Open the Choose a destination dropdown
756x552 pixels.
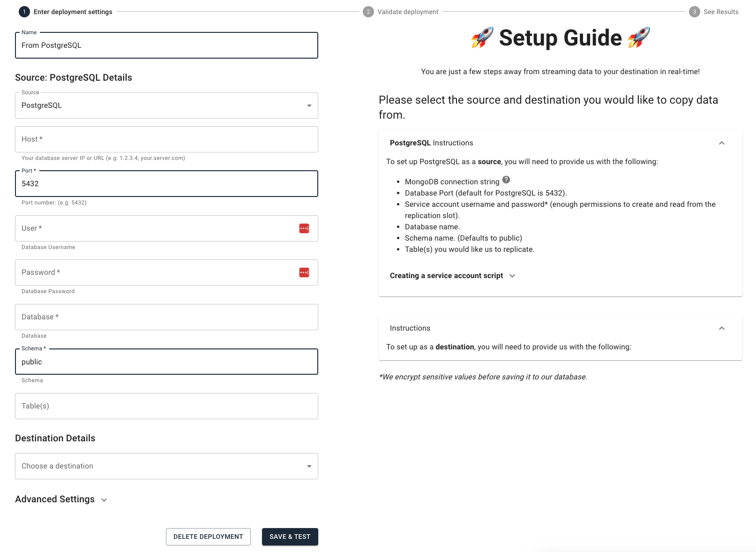tap(166, 466)
